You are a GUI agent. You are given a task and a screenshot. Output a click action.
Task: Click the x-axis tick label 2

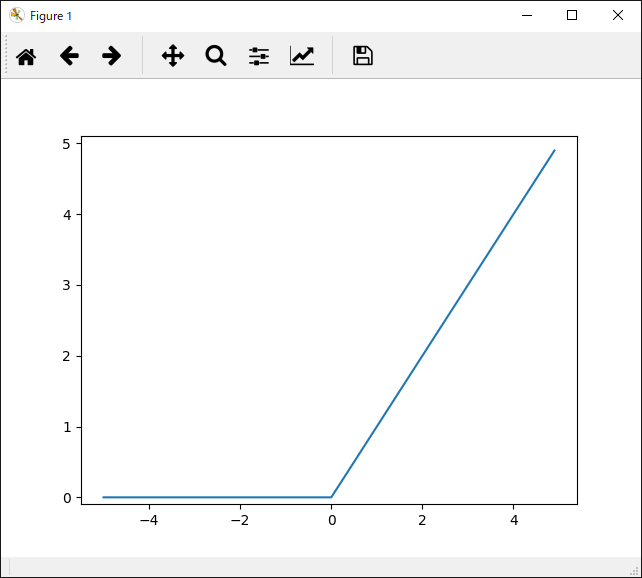(422, 520)
